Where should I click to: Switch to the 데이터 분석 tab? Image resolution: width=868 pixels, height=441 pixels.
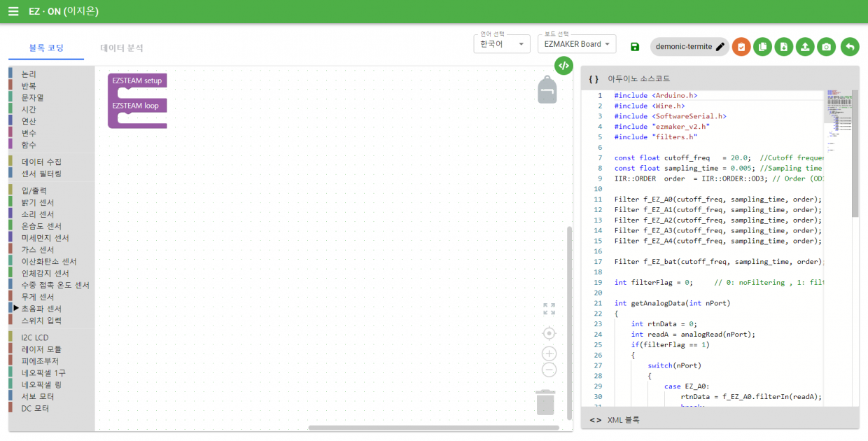[x=122, y=48]
